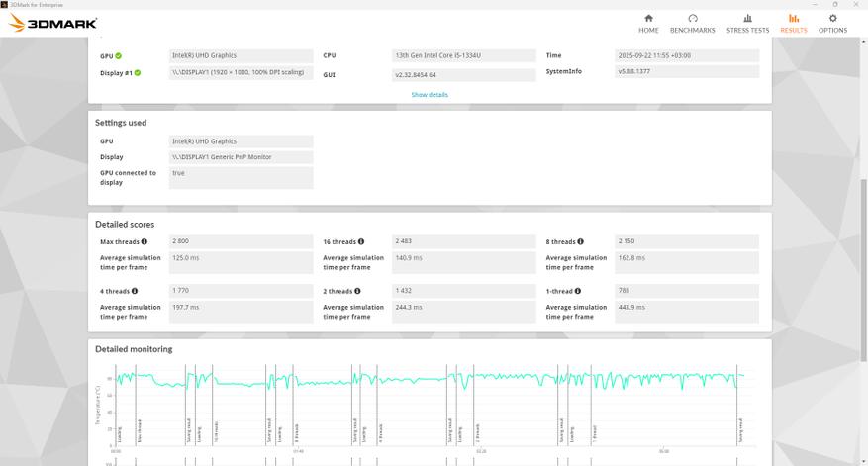Click green check icon next to Display #1
The image size is (868, 466).
coord(138,72)
